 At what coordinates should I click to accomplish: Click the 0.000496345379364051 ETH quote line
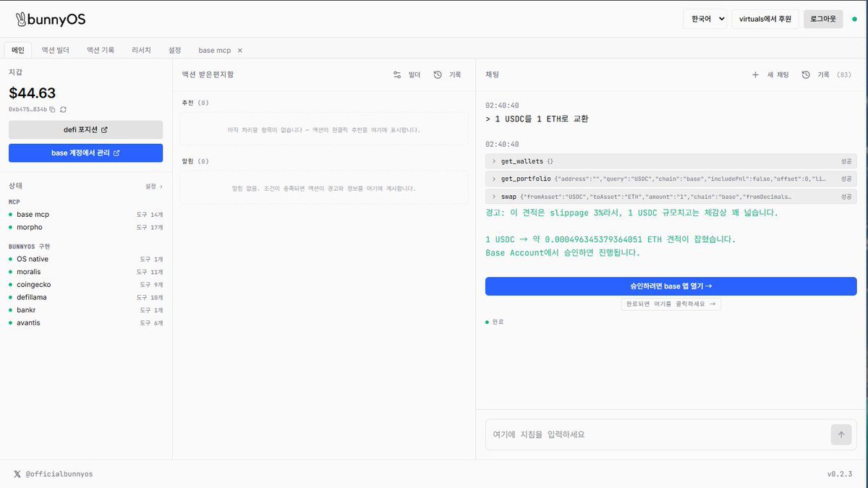tap(611, 239)
